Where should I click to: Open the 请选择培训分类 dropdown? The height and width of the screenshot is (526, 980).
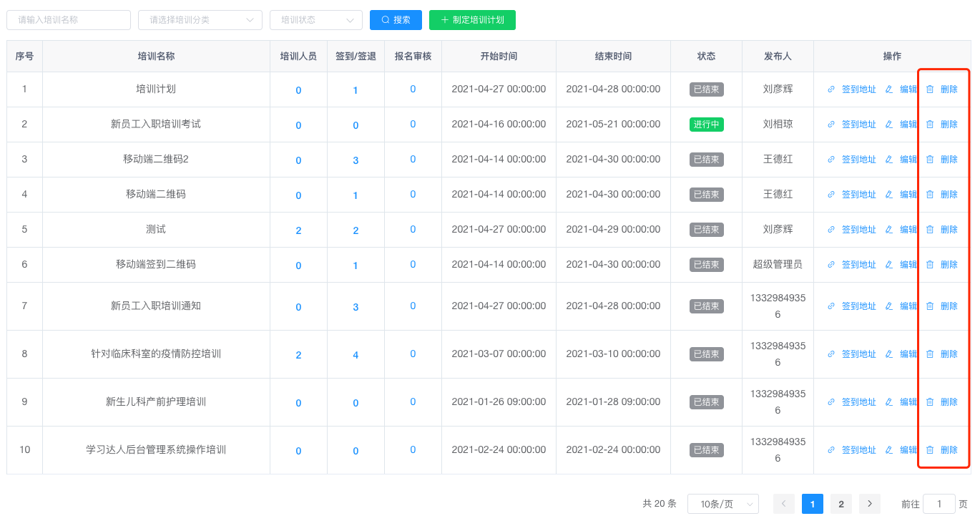tap(200, 20)
